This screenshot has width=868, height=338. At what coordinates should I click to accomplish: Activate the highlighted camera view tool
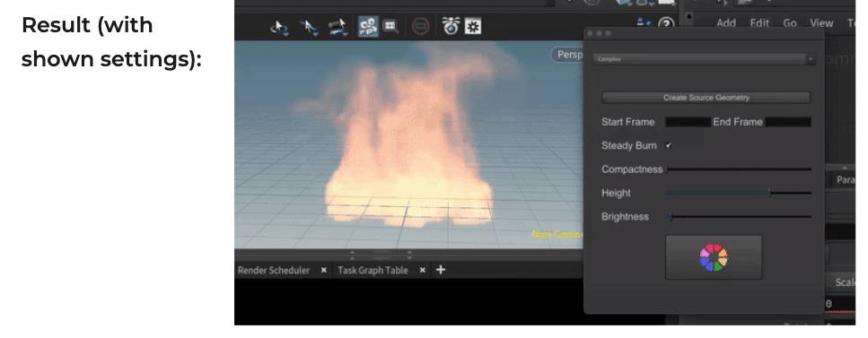tap(368, 26)
